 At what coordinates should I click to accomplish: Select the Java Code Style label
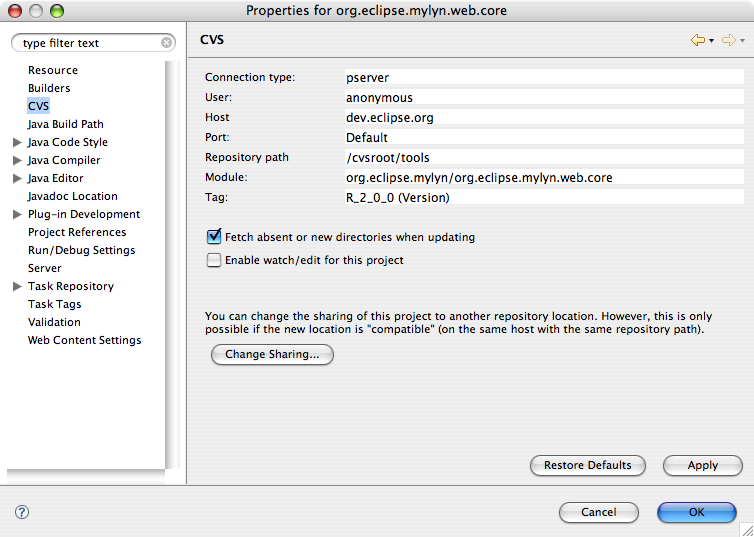tap(68, 142)
